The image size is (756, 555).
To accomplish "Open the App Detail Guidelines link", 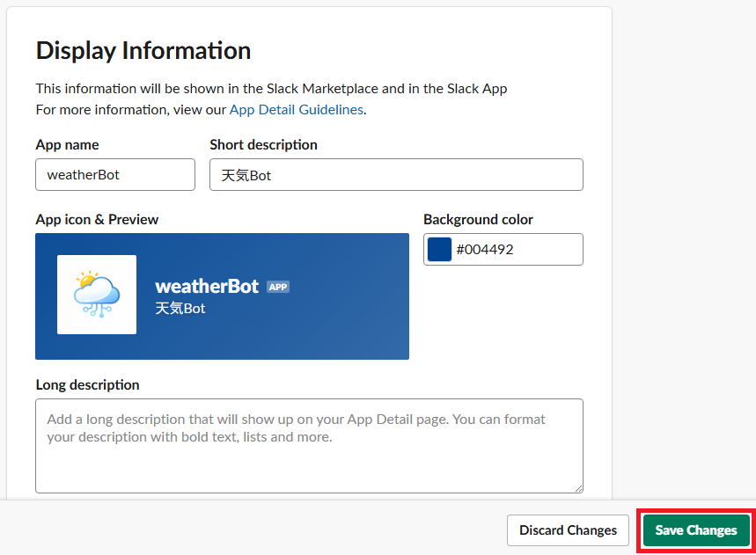I will (x=296, y=110).
